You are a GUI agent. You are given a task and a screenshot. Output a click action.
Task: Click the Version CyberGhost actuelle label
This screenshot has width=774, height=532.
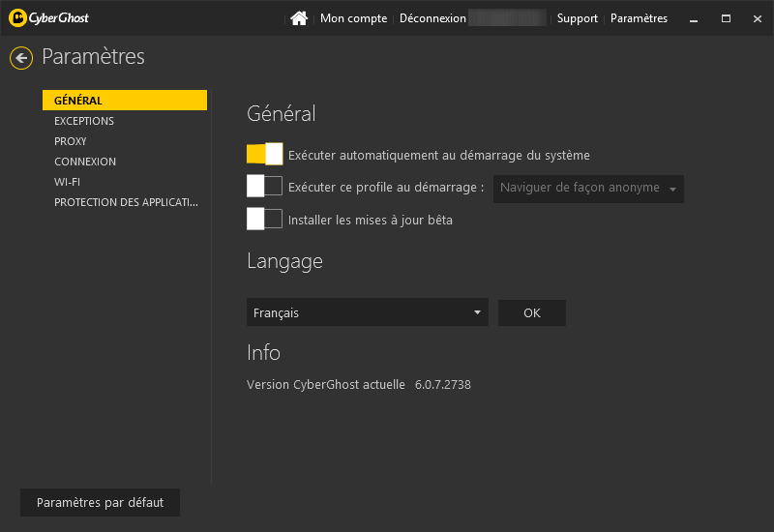point(326,384)
